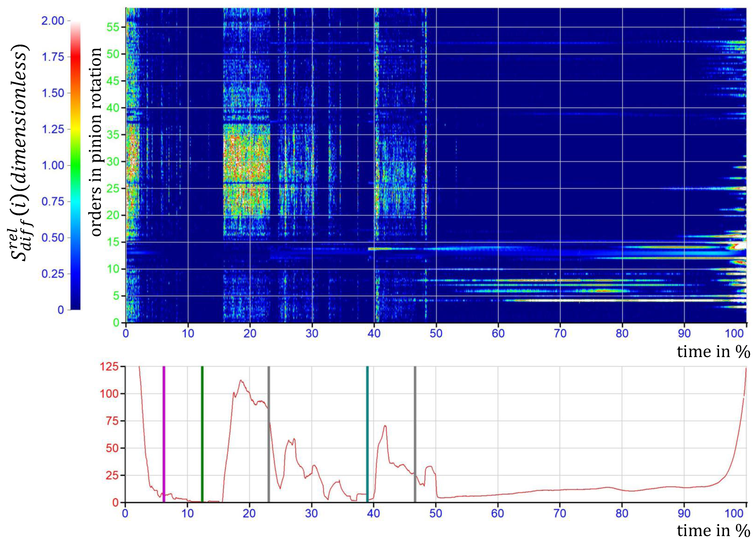
Task: Click the rainbow color scale bar
Action: click(75, 166)
